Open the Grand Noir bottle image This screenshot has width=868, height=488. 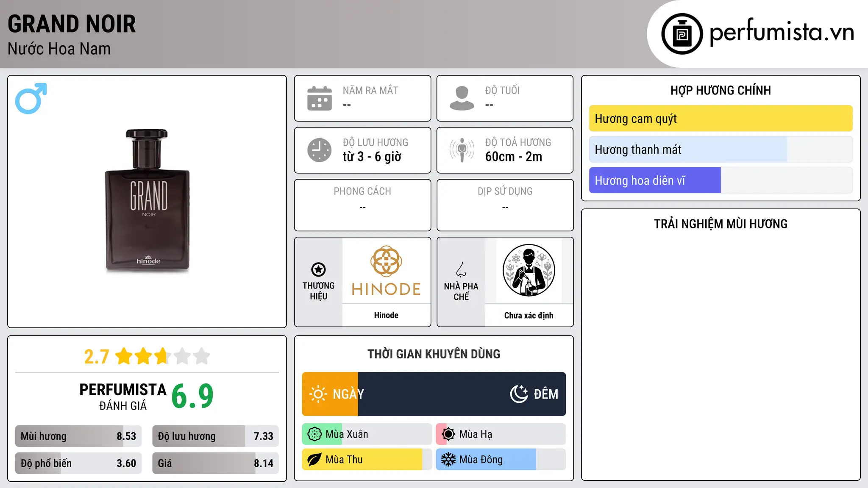click(147, 200)
